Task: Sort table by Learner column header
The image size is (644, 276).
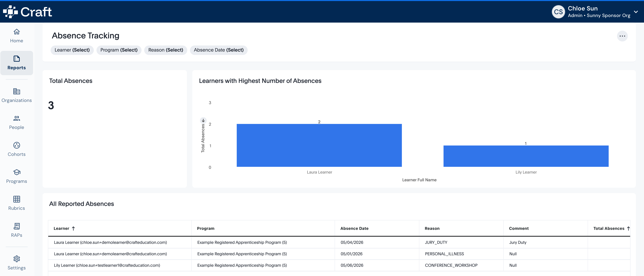Action: click(x=64, y=228)
